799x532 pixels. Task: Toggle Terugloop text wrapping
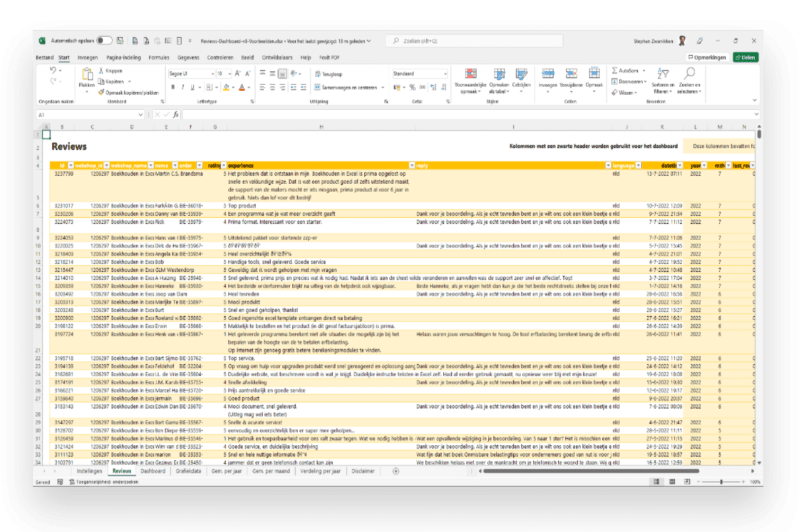tap(328, 75)
